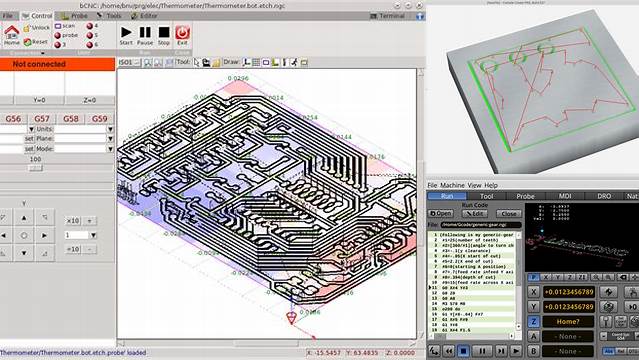Expand the Units dropdown arrow

pos(110,129)
